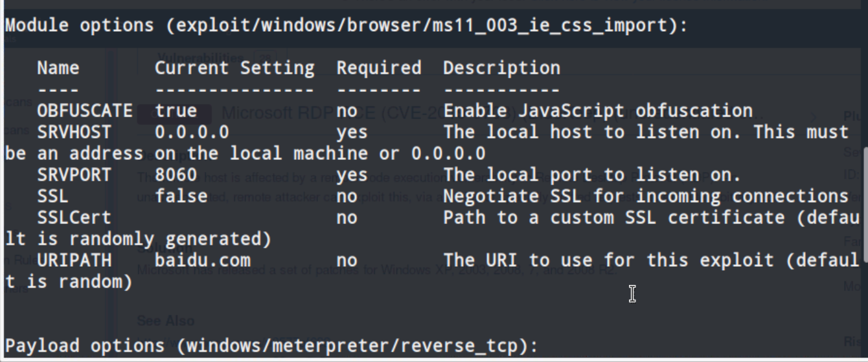This screenshot has width=868, height=362.
Task: Click the Required column header
Action: point(379,68)
